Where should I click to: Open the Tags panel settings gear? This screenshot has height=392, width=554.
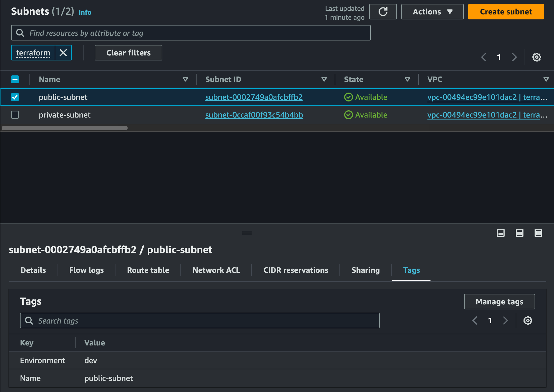pyautogui.click(x=528, y=320)
